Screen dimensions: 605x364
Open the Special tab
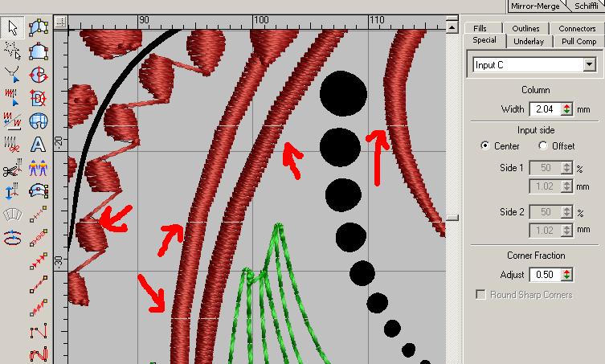[x=484, y=40]
